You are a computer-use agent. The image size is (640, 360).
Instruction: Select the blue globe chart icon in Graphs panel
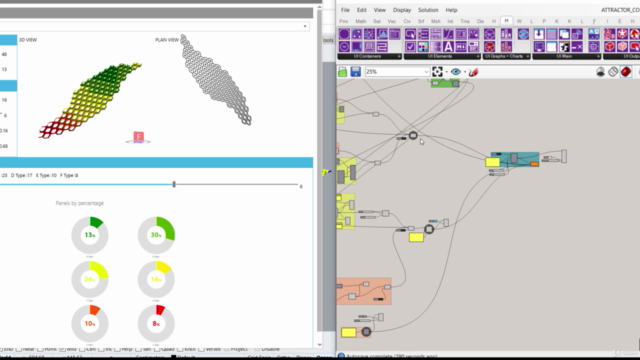coord(523,34)
